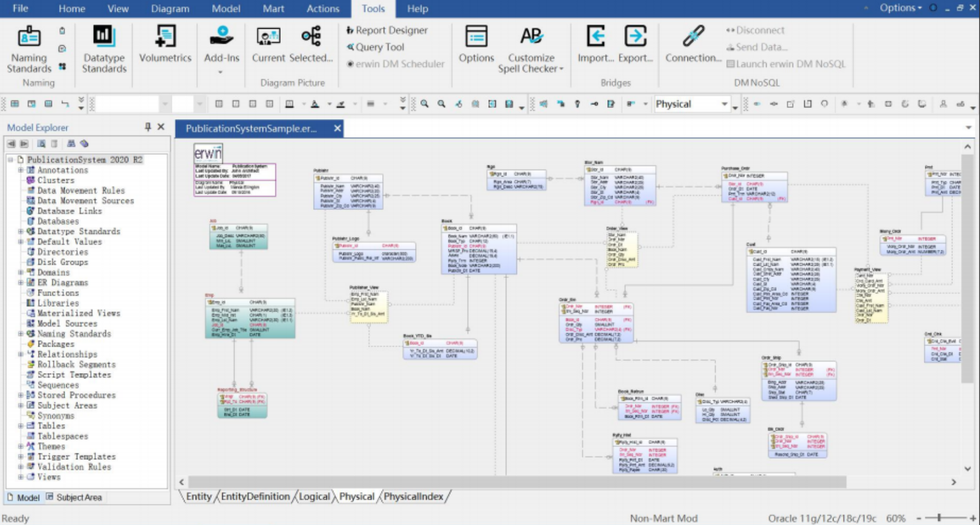This screenshot has height=525, width=980.
Task: Select Synonyms tree item
Action: click(x=56, y=415)
